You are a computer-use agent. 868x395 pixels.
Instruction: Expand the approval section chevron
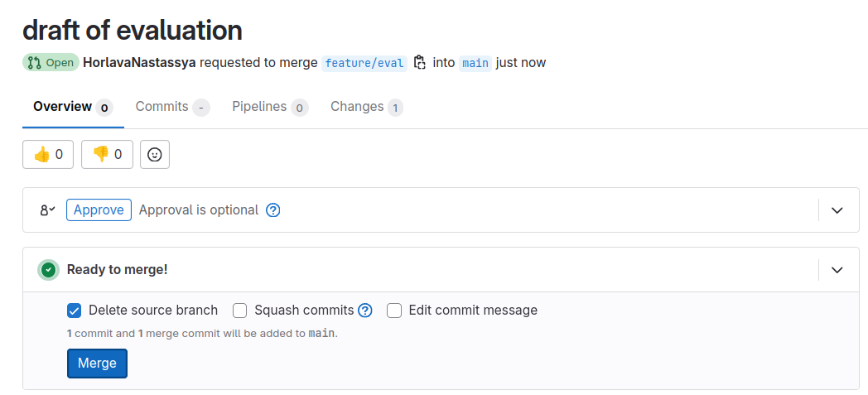coord(837,210)
